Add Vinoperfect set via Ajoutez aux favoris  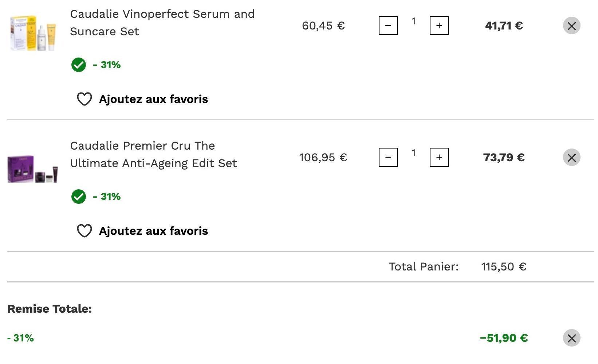click(x=153, y=99)
